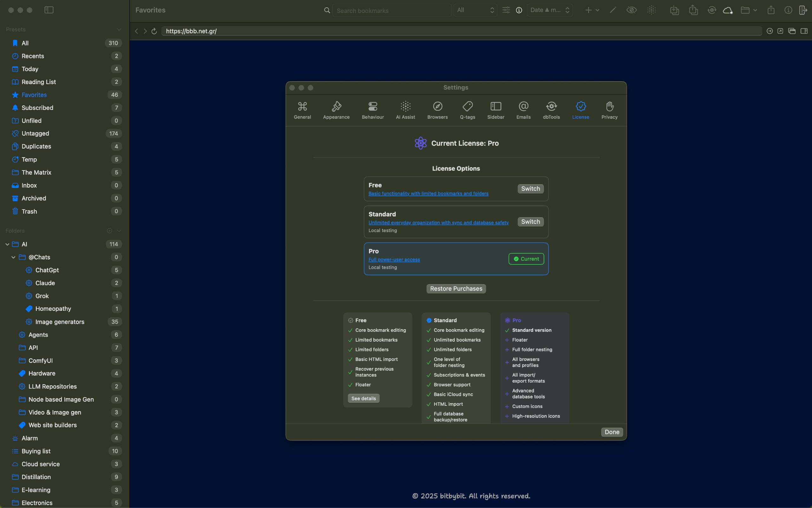Switch to the Free license
The height and width of the screenshot is (508, 812).
pyautogui.click(x=530, y=189)
